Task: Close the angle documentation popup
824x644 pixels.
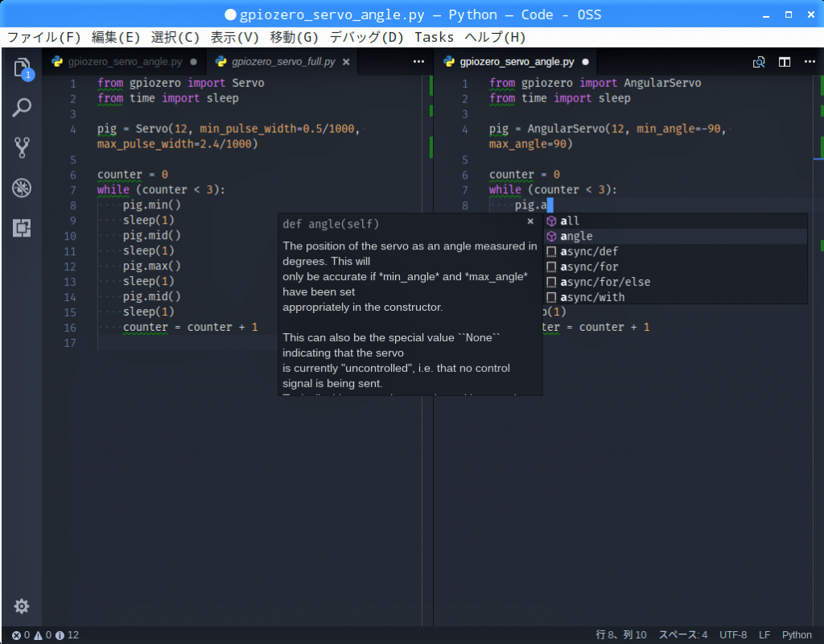Action: [x=530, y=221]
